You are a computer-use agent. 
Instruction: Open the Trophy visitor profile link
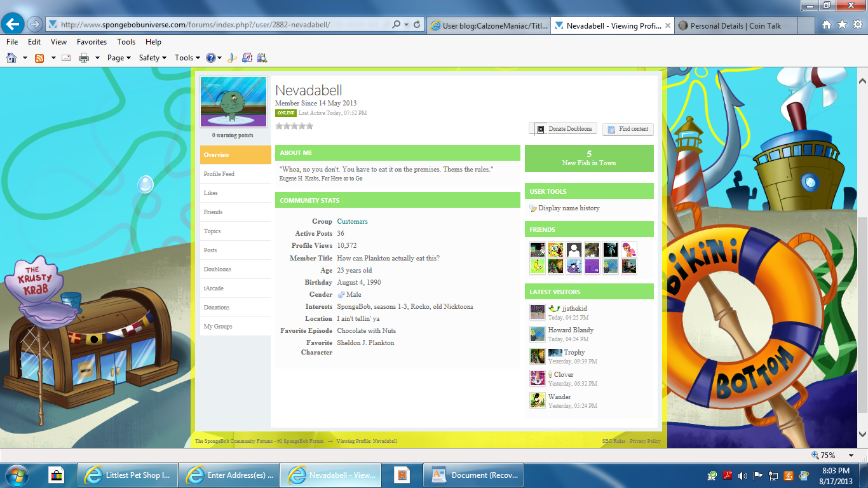click(x=574, y=353)
